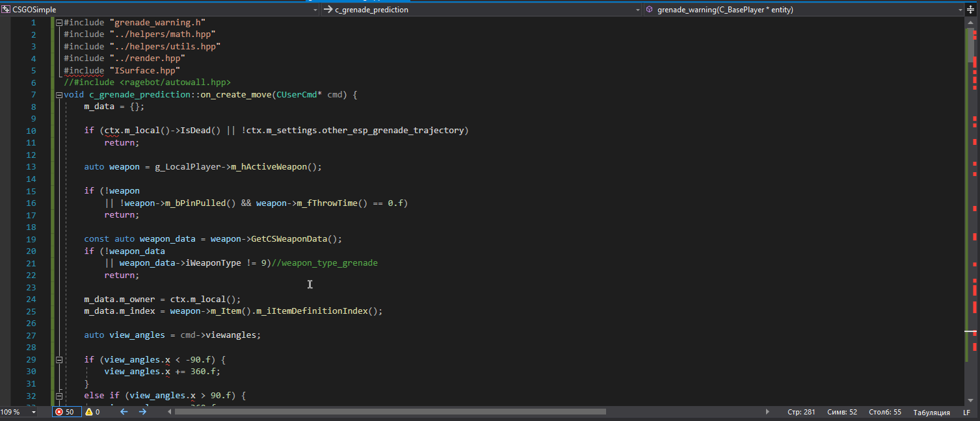The image size is (980, 421).
Task: Click the yellow warning count indicator
Action: coord(93,412)
